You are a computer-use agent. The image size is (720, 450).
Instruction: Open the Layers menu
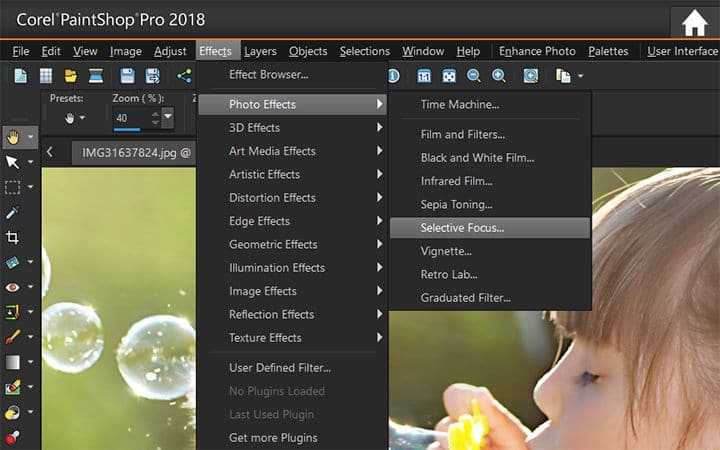tap(260, 51)
